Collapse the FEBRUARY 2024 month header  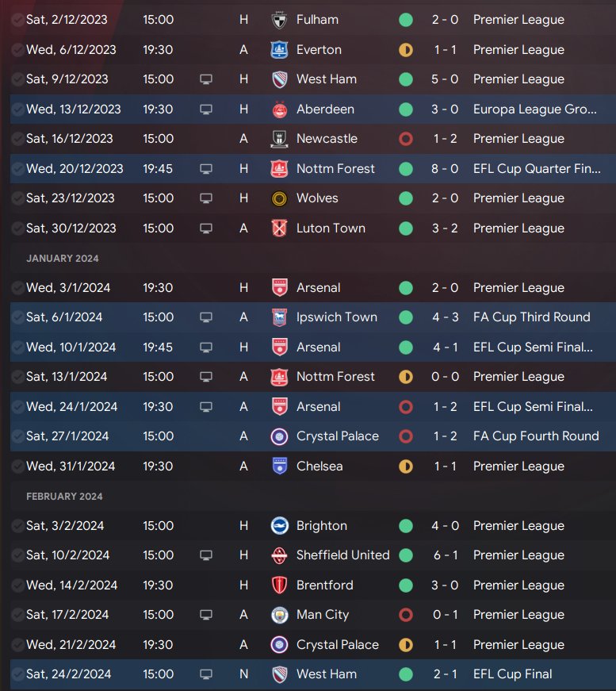tap(64, 497)
